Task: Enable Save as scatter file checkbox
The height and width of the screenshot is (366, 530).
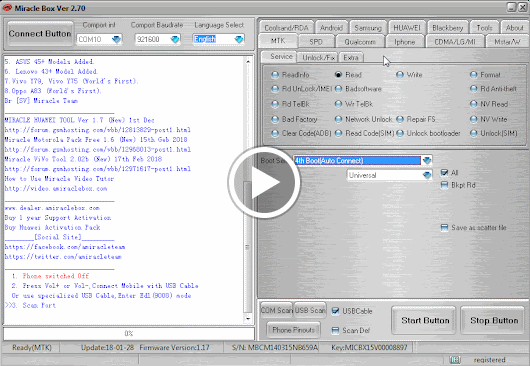Action: point(444,228)
